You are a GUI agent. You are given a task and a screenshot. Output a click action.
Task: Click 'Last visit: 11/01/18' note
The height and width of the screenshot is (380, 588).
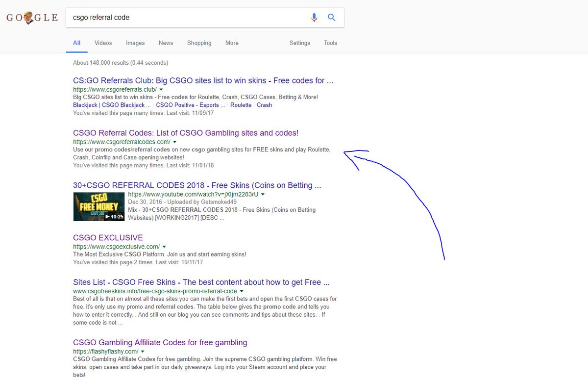190,165
